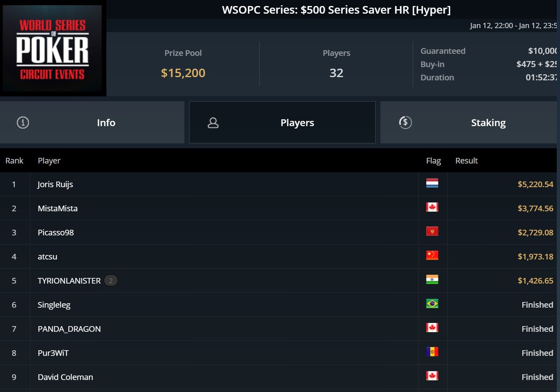Click the info circle icon
The height and width of the screenshot is (392, 560).
(23, 122)
